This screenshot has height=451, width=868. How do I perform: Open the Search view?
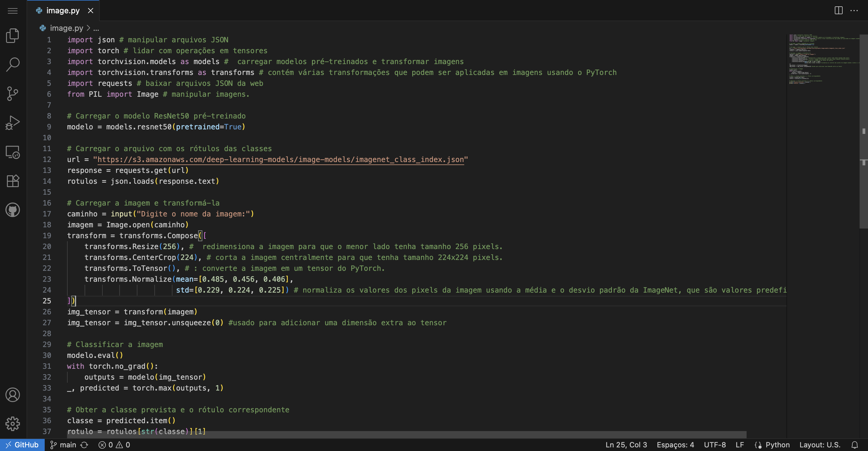point(13,64)
